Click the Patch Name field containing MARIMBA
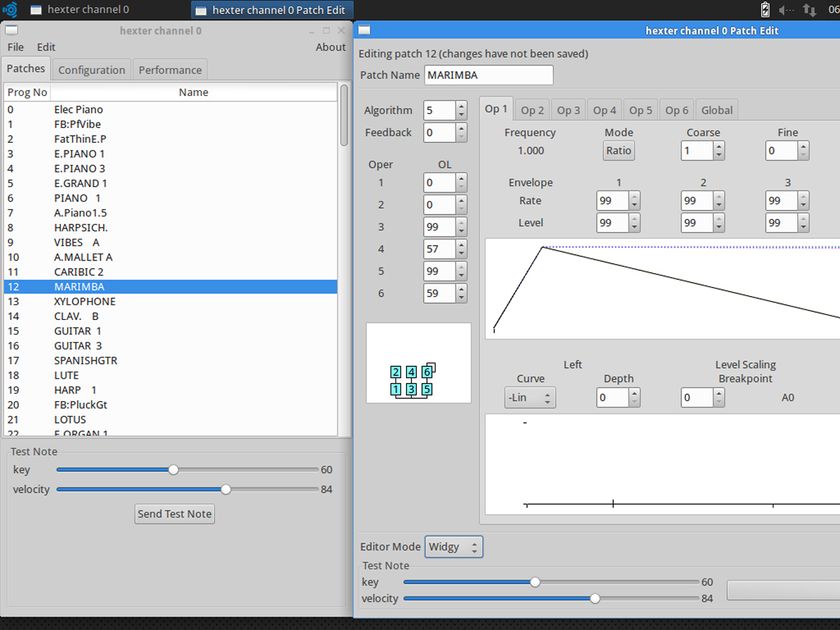Image resolution: width=840 pixels, height=630 pixels. coord(488,75)
